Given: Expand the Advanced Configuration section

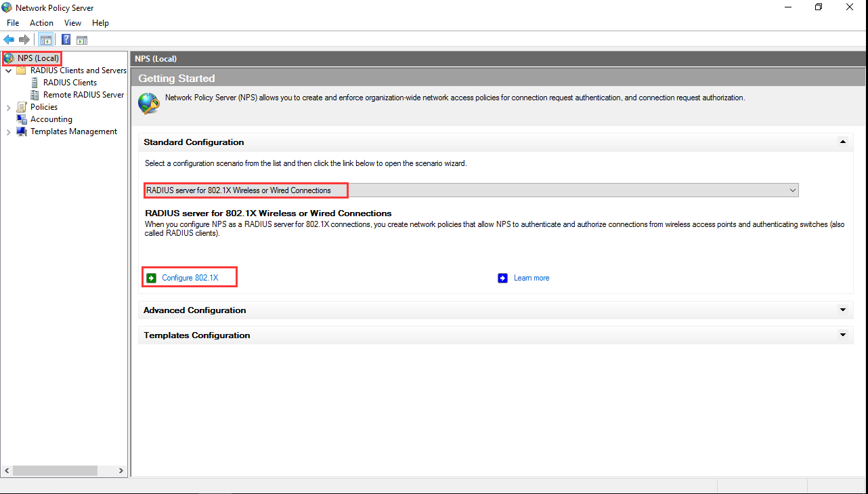Looking at the screenshot, I should point(842,310).
